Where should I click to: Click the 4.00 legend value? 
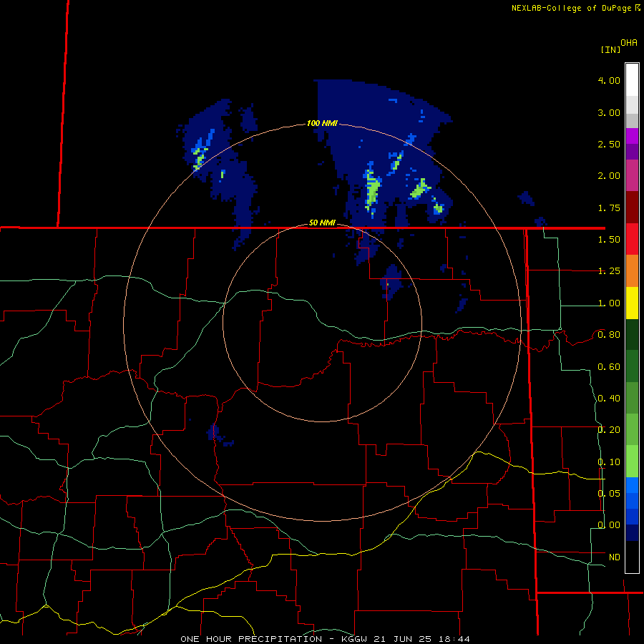pyautogui.click(x=609, y=80)
